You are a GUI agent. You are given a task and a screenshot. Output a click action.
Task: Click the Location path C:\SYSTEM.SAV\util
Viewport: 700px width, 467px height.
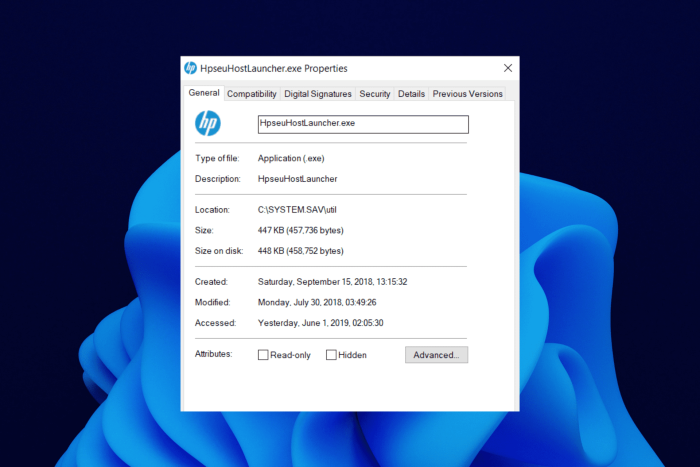coord(297,210)
